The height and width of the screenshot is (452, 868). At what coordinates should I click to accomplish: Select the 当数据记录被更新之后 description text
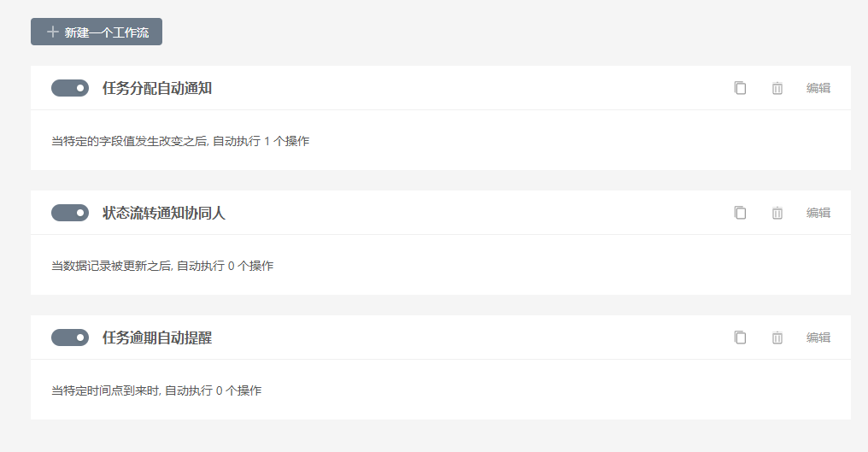111,266
